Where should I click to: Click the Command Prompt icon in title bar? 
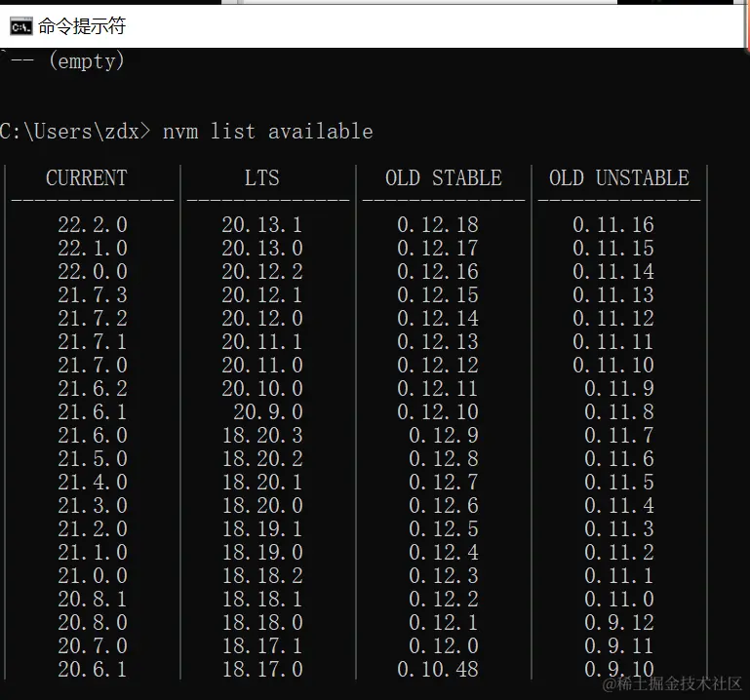point(21,26)
